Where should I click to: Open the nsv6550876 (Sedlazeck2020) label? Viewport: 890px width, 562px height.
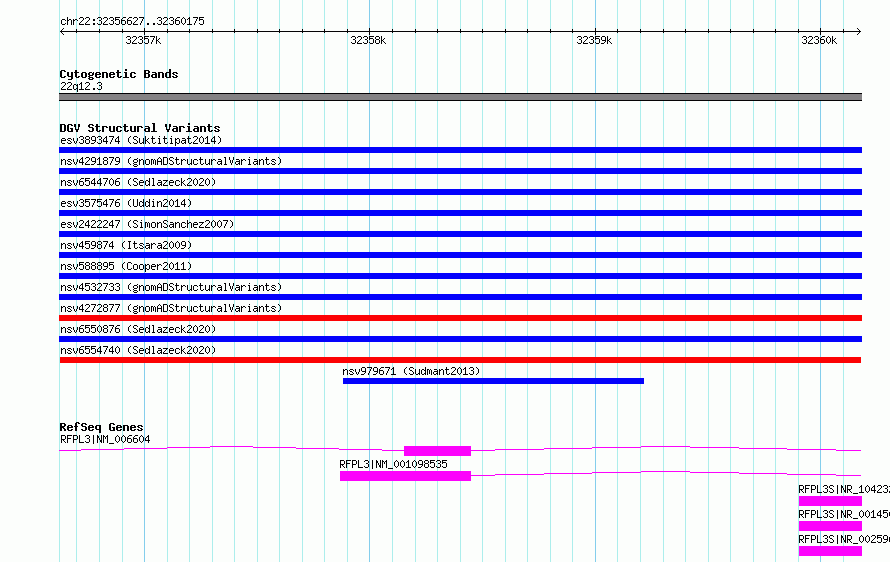138,329
